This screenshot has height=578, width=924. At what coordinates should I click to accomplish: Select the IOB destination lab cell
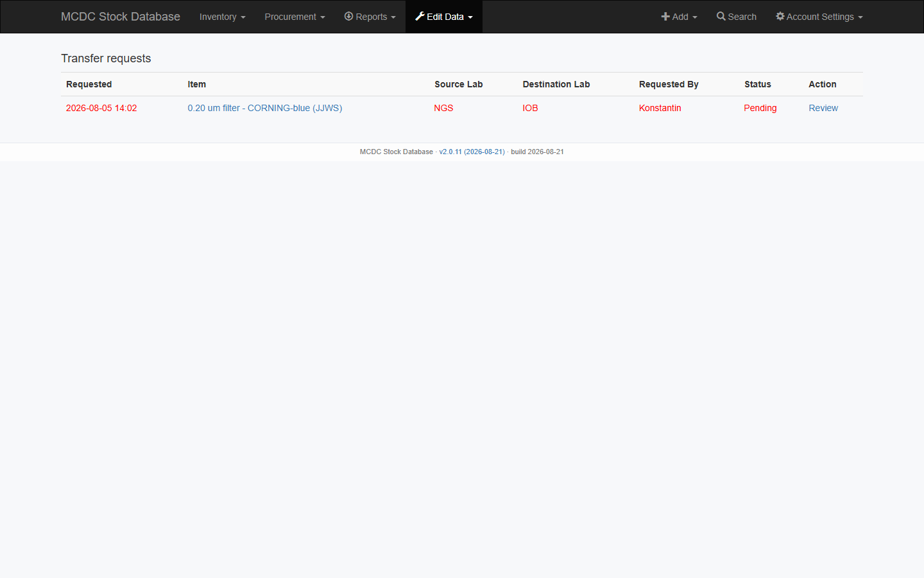tap(531, 108)
